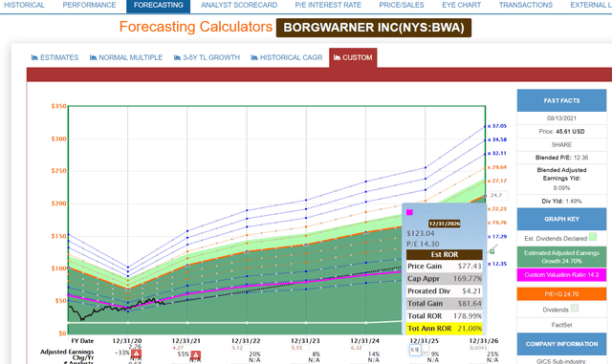Click the Price 45.61 USD value
The height and width of the screenshot is (364, 612).
tap(570, 132)
